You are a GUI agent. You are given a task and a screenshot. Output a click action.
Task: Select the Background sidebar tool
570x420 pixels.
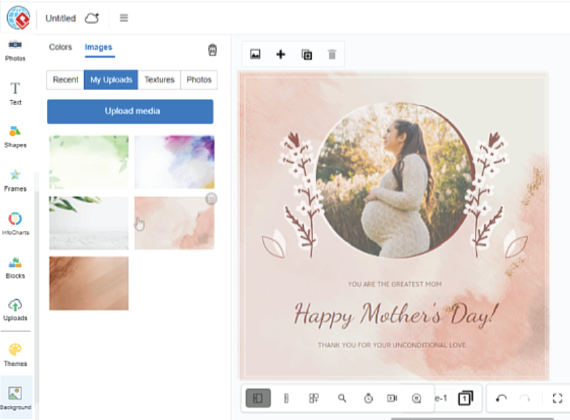tap(15, 398)
